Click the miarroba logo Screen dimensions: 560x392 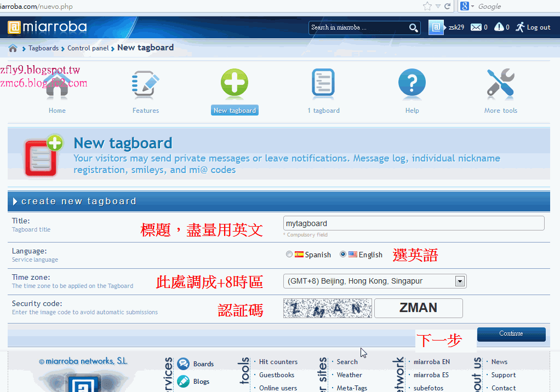click(x=47, y=27)
